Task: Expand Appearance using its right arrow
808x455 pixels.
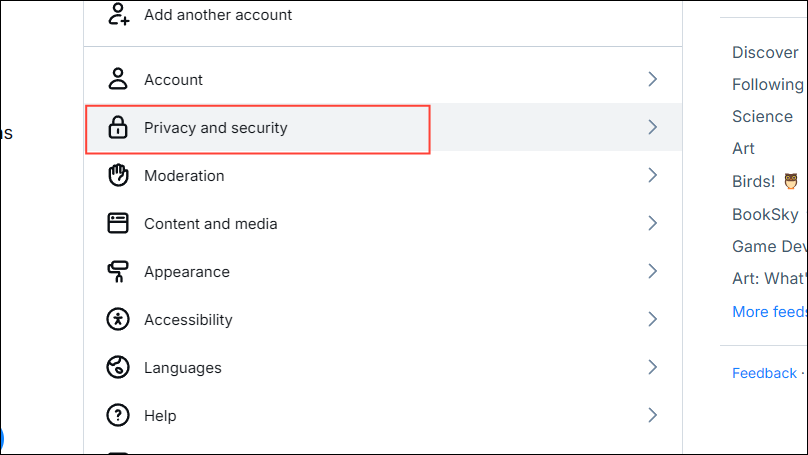Action: (652, 271)
